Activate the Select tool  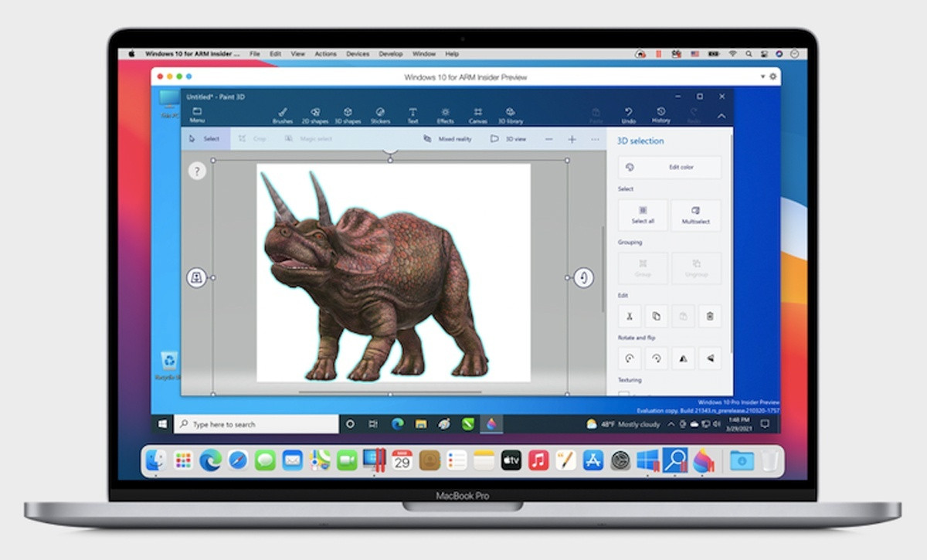click(205, 139)
